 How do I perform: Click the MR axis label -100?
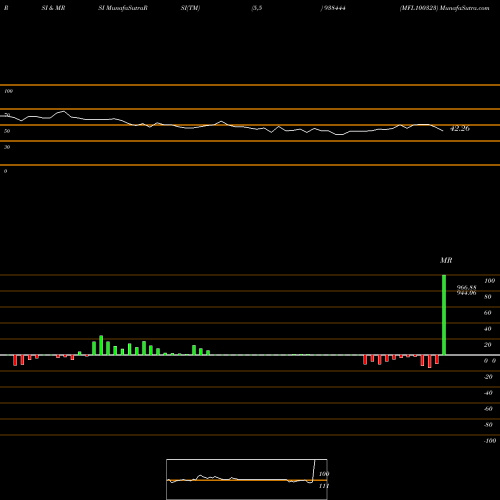(x=490, y=441)
